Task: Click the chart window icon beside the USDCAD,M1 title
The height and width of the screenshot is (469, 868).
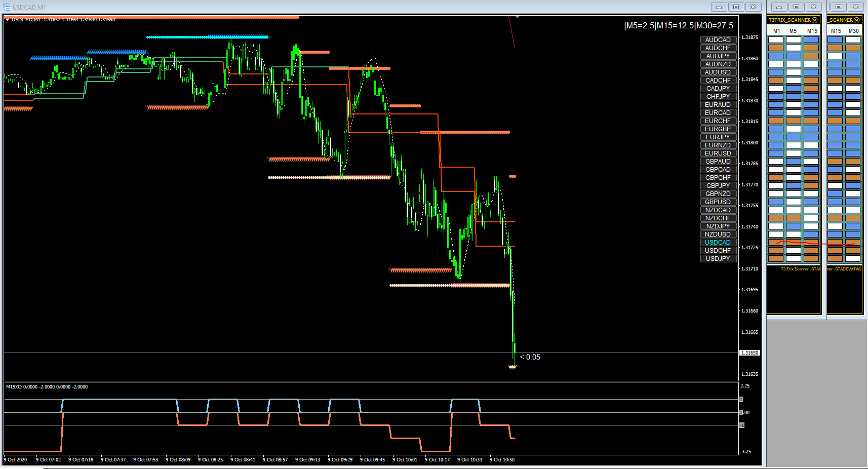Action: tap(7, 7)
